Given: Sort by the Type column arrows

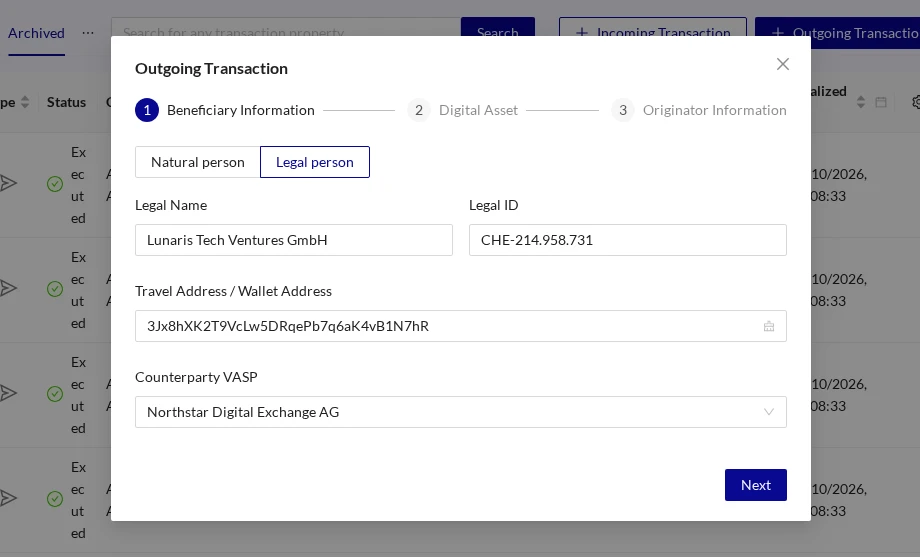Looking at the screenshot, I should click(x=25, y=102).
